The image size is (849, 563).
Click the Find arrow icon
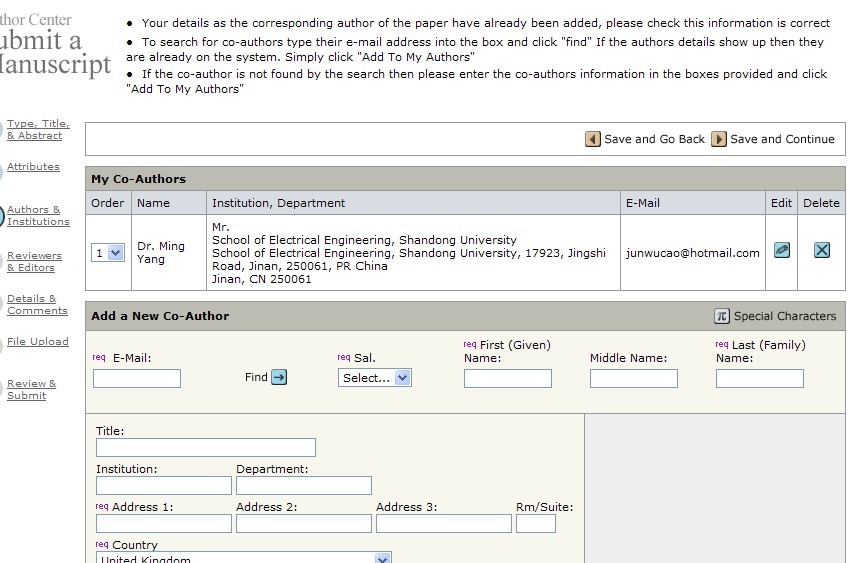click(279, 377)
